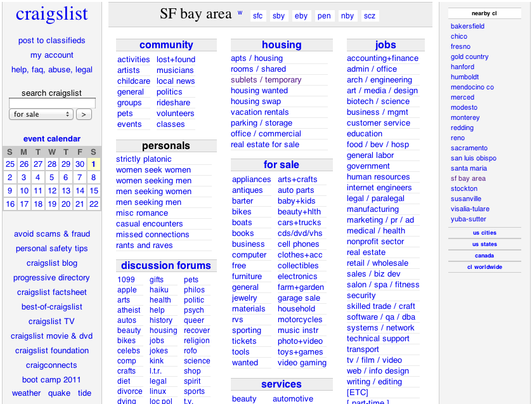Switch to the 'sby' subarea tab
The width and height of the screenshot is (532, 404).
(278, 16)
